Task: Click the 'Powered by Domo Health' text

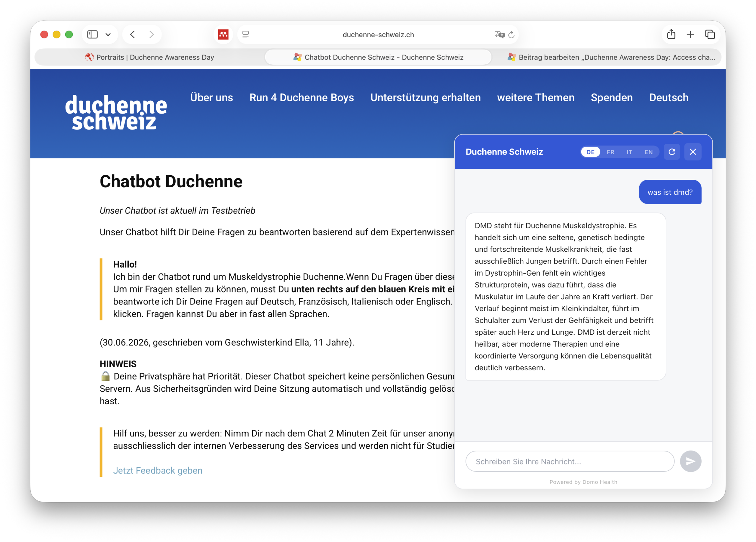Action: (x=583, y=482)
